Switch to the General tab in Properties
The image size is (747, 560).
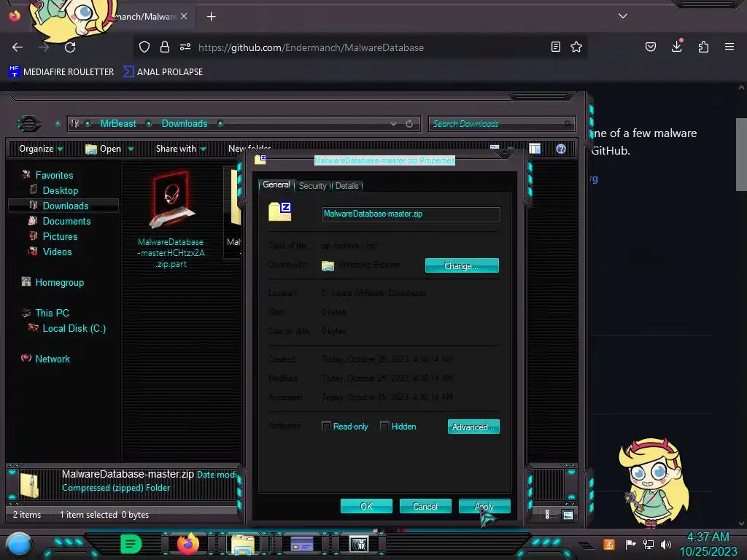[x=276, y=184]
